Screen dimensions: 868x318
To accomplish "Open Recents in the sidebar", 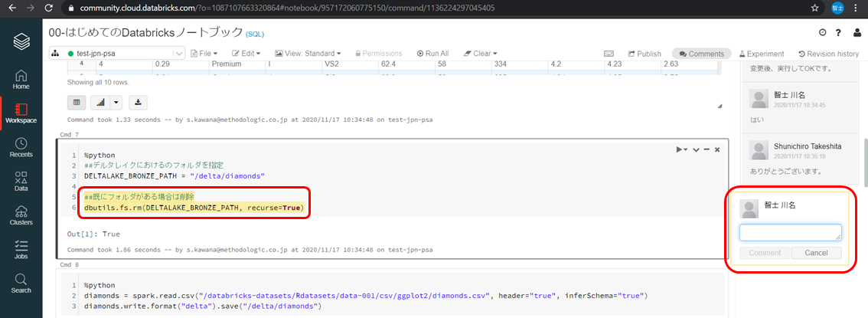I will (x=21, y=147).
